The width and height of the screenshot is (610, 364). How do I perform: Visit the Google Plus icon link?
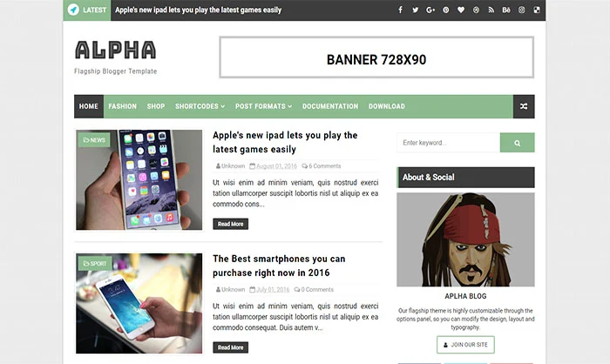point(430,10)
